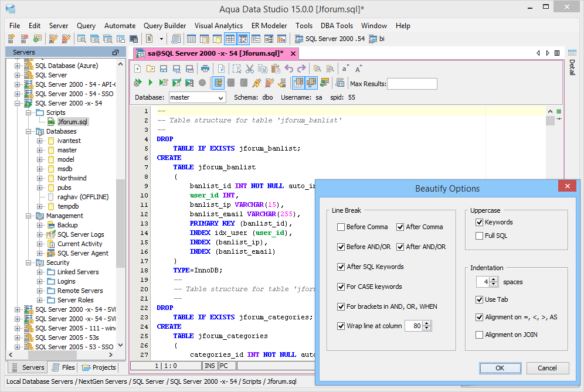Click the Bar chart icon in main toolbar
The image size is (584, 392).
282,39
